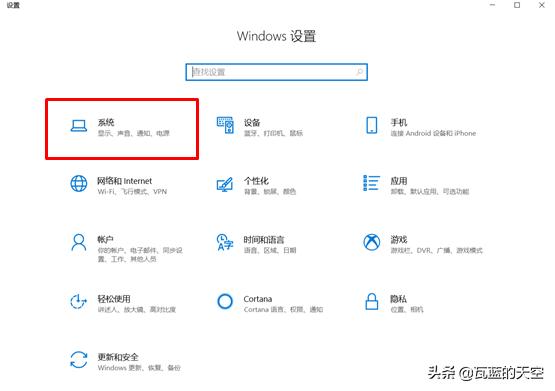Open the 游戏 Xbox icon

coord(372,242)
